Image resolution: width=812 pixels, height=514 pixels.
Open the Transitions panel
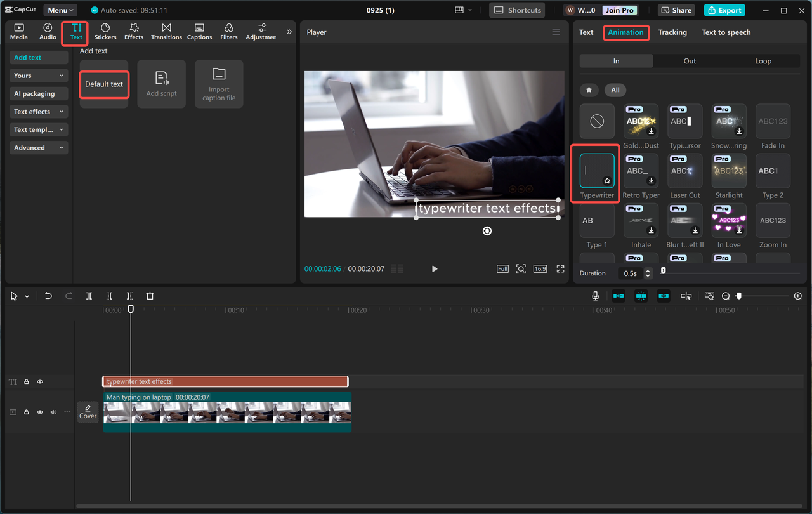tap(166, 31)
